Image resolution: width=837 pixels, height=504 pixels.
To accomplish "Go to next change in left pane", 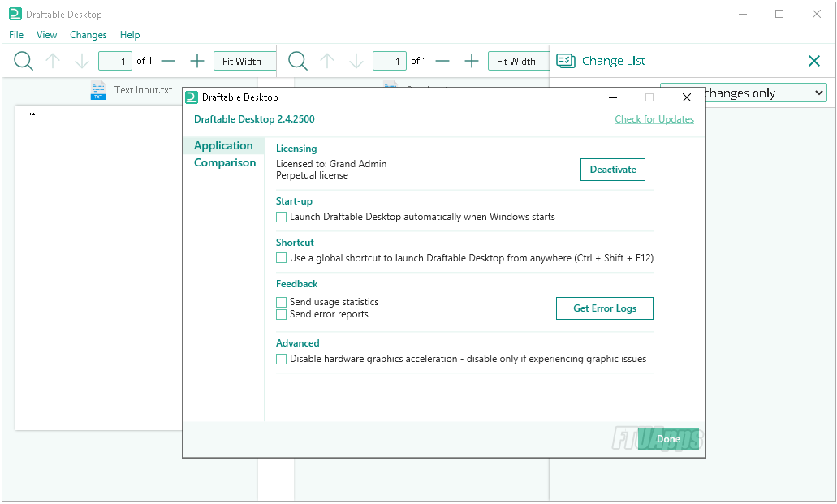I will (x=82, y=61).
